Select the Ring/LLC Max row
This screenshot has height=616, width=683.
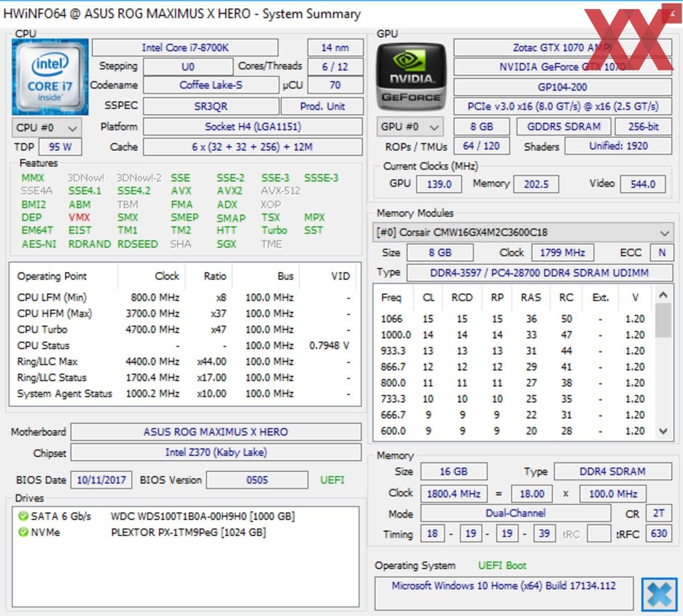(184, 362)
